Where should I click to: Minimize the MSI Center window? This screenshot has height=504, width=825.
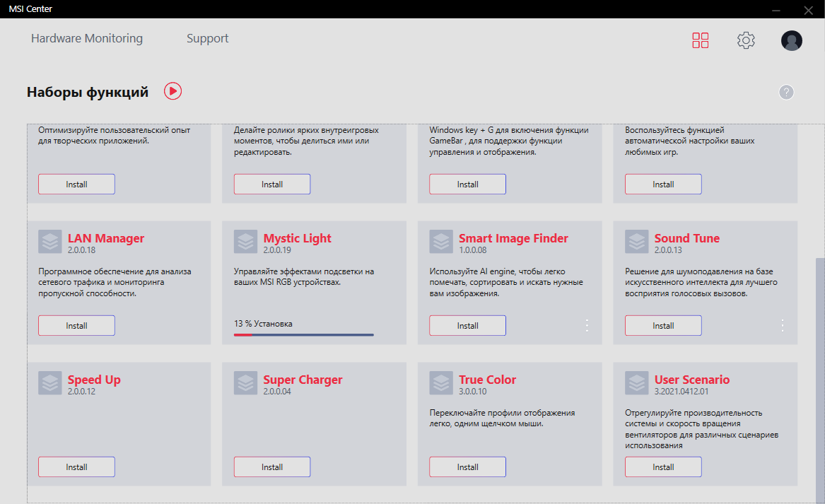coord(776,10)
